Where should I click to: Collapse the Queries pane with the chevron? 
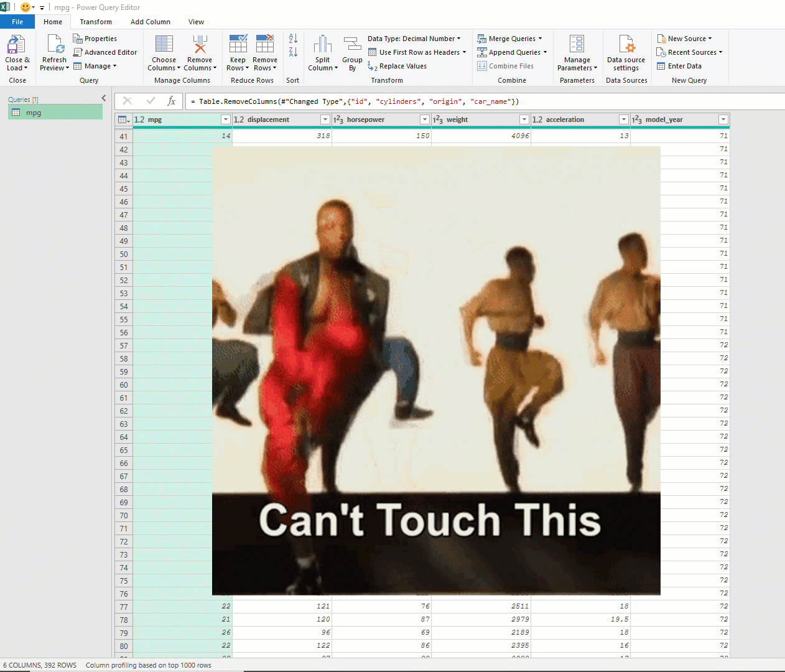[x=104, y=98]
